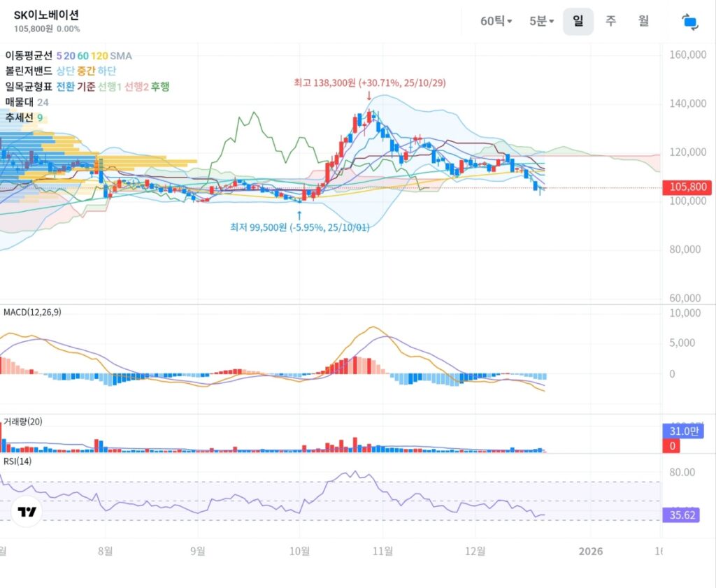Screen dimensions: 716x588
Task: Expand the 5분 minute interval dropdown
Action: (541, 21)
